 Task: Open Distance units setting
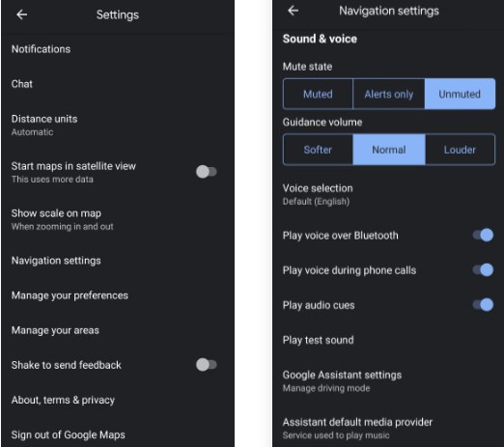click(118, 125)
